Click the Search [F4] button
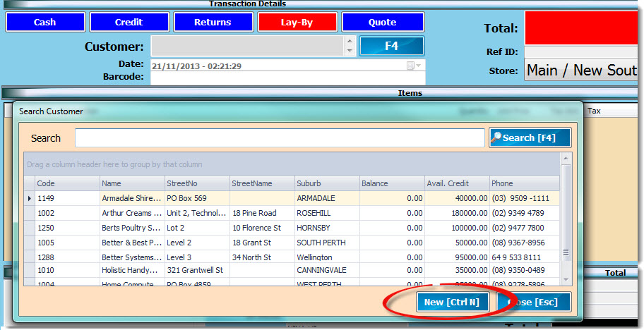 click(530, 137)
